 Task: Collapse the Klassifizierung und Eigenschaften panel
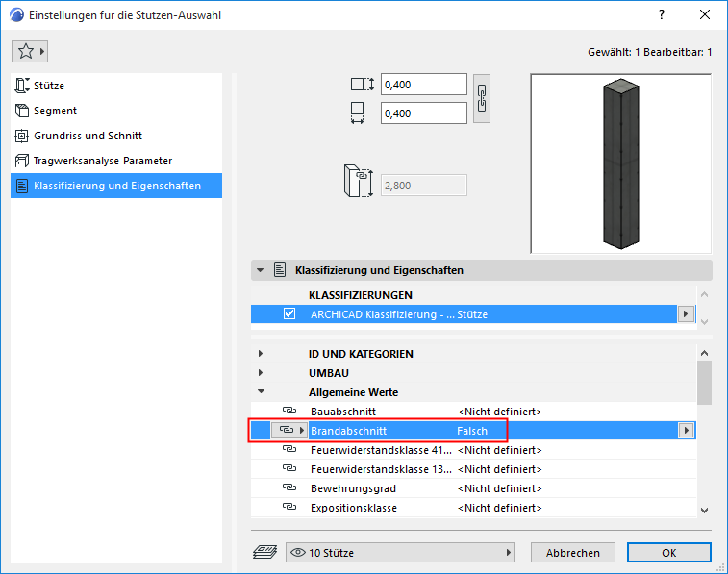point(260,270)
